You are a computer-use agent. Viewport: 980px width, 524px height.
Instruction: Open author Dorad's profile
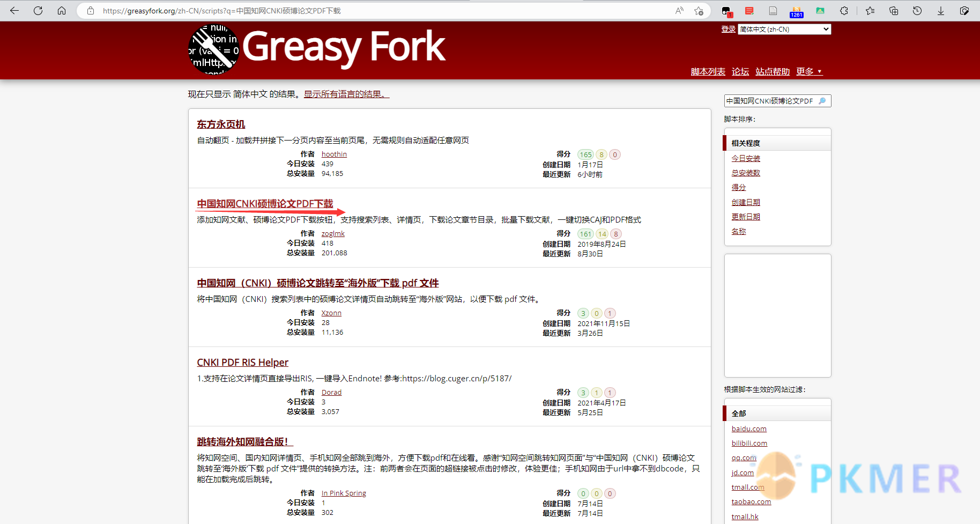331,393
